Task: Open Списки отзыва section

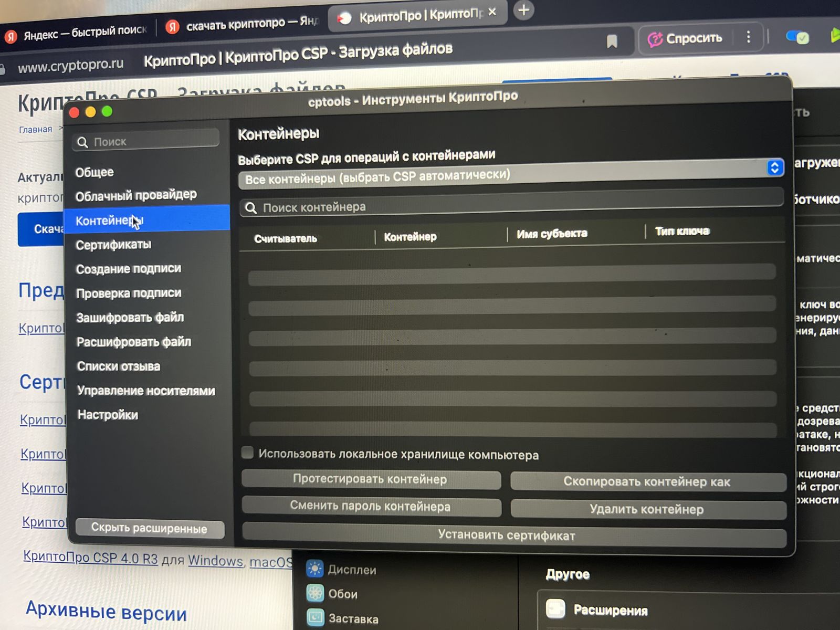Action: point(119,366)
